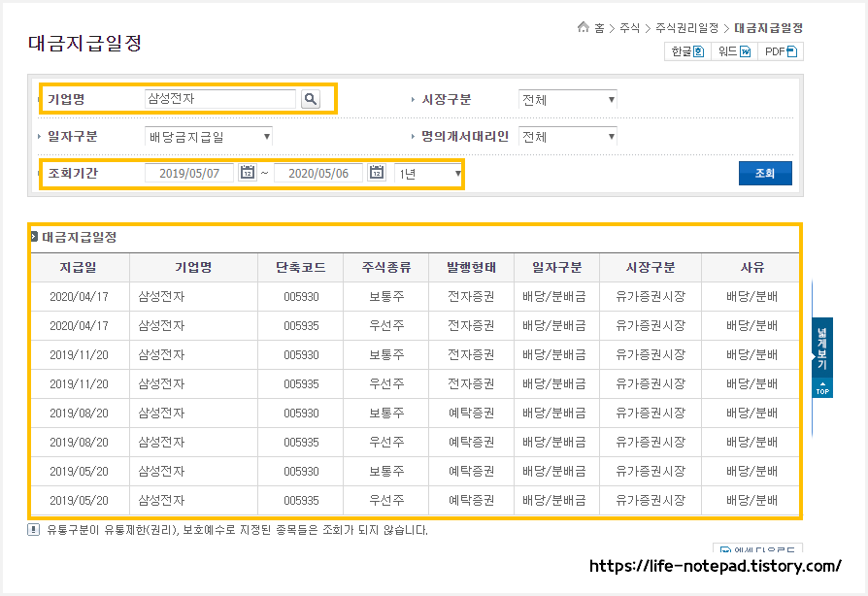868x596 pixels.
Task: Select 2019/08/20 date in 보통주 row
Action: point(80,414)
